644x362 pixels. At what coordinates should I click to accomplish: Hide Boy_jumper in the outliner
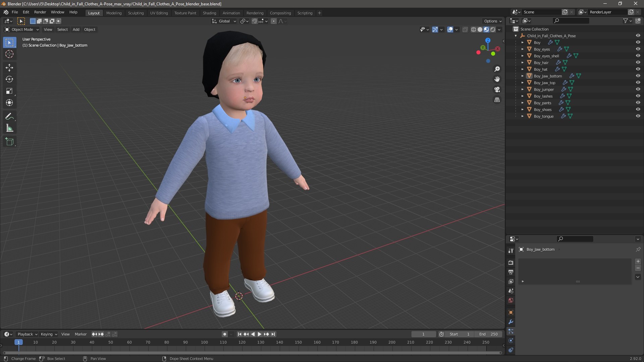pos(638,89)
